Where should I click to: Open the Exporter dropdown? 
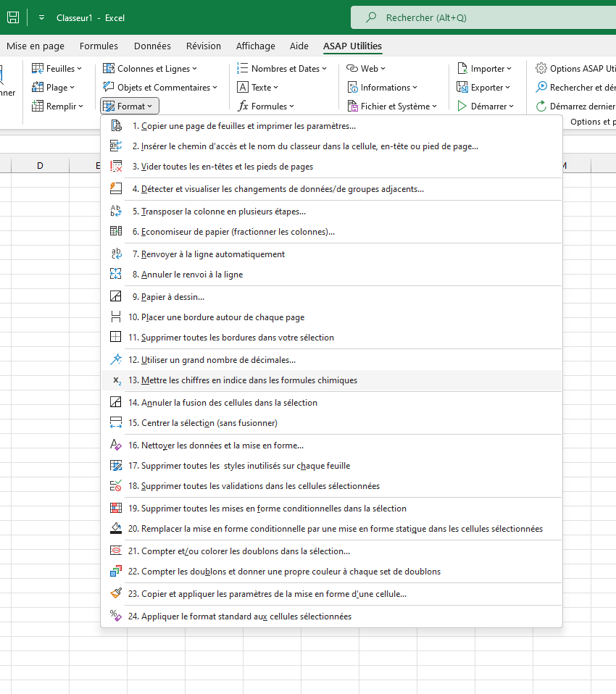click(483, 88)
